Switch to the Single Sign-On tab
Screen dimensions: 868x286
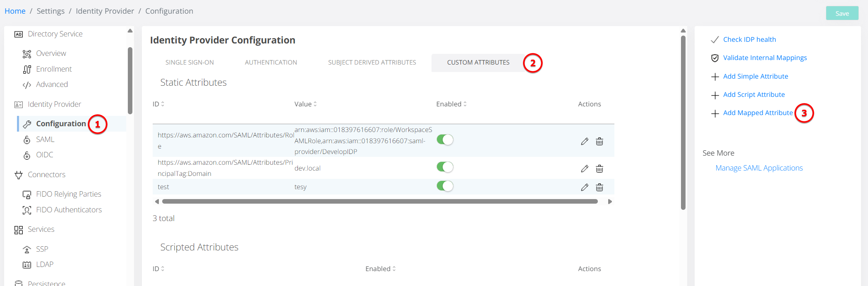pyautogui.click(x=189, y=62)
